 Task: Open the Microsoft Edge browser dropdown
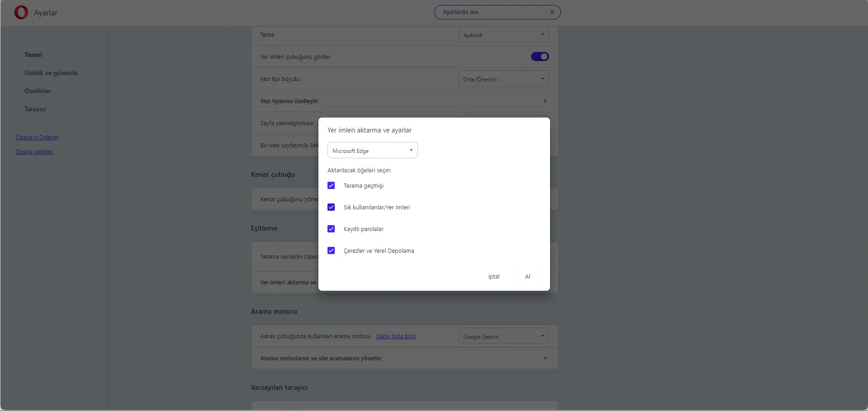(372, 151)
